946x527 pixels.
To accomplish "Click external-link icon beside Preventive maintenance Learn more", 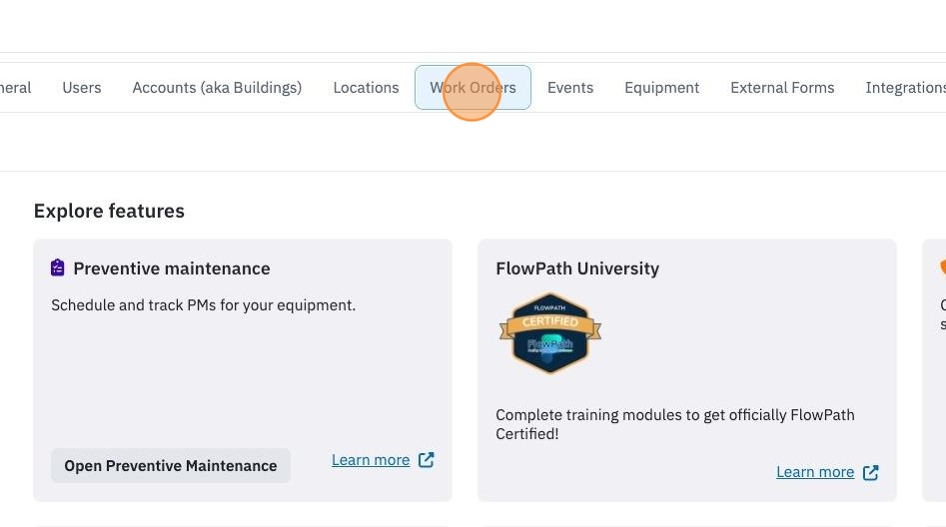I will (x=426, y=460).
